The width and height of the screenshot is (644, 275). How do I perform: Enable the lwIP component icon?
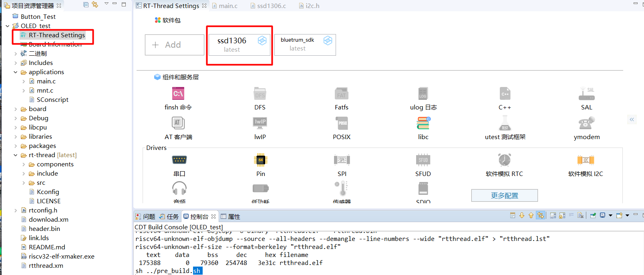[260, 123]
